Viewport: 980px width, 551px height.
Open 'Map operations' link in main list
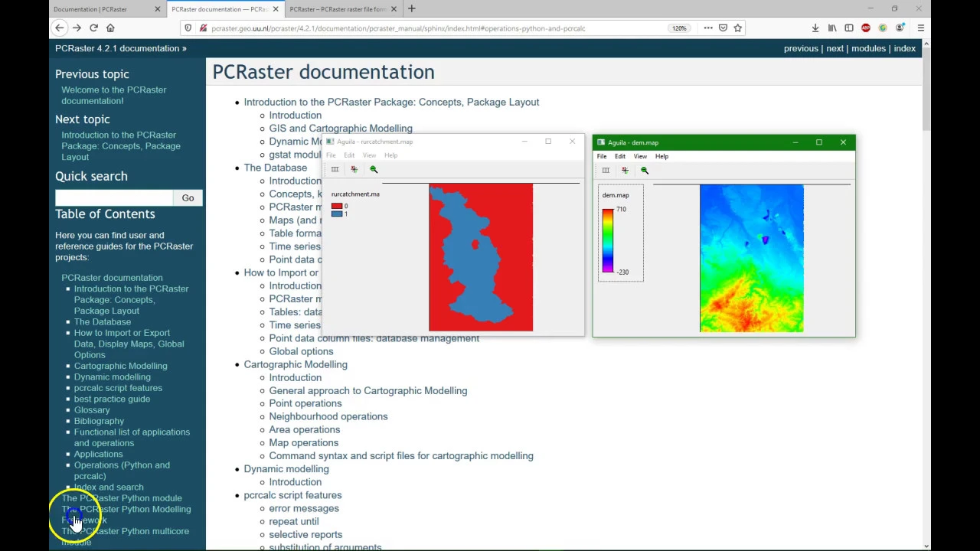[x=303, y=442]
